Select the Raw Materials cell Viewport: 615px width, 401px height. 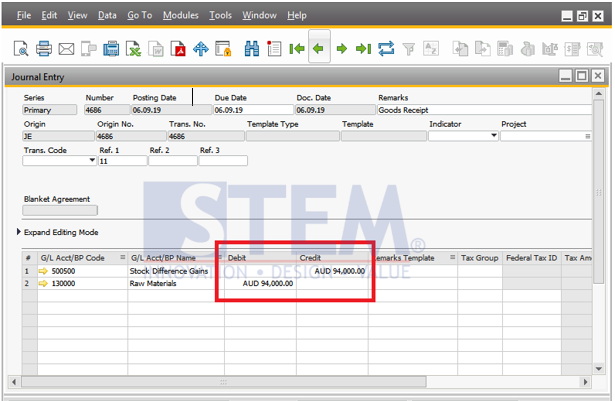176,283
